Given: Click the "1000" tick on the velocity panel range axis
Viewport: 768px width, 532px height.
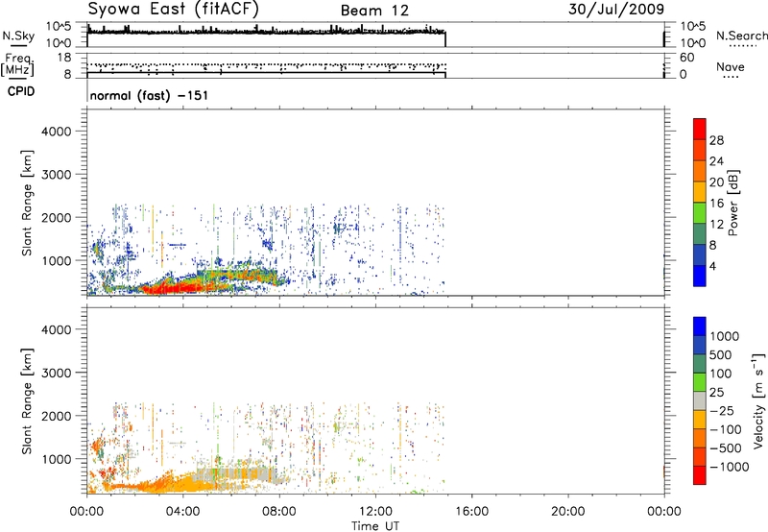Looking at the screenshot, I should point(57,459).
